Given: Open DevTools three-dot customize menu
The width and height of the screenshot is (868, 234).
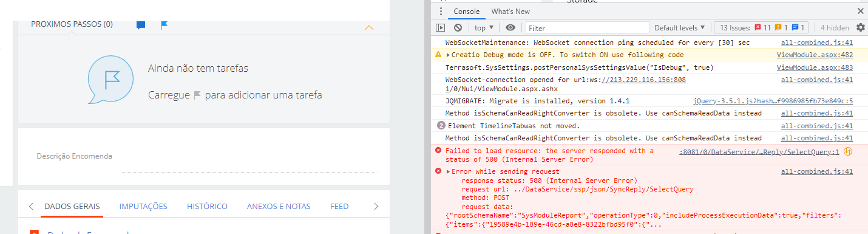Looking at the screenshot, I should tap(440, 12).
